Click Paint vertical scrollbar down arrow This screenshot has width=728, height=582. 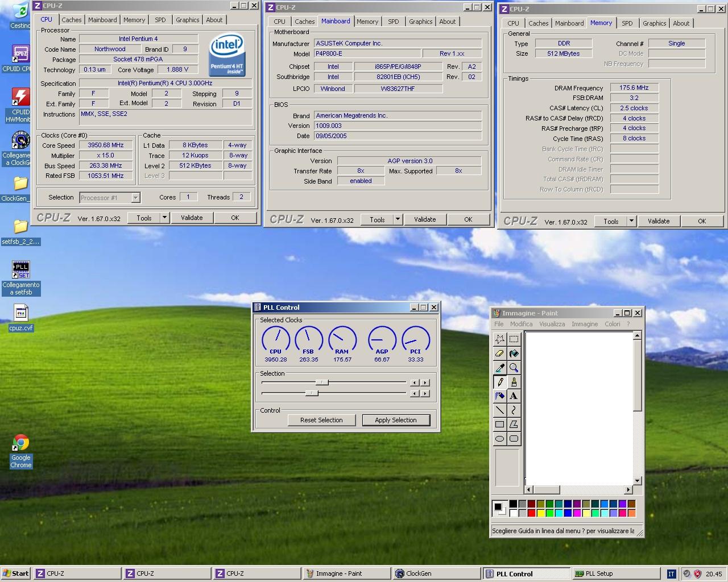tap(637, 481)
